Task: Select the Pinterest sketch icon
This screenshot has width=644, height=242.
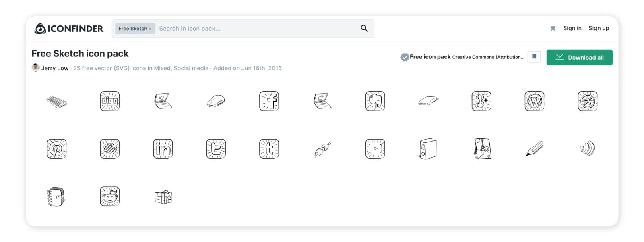Action: click(57, 149)
